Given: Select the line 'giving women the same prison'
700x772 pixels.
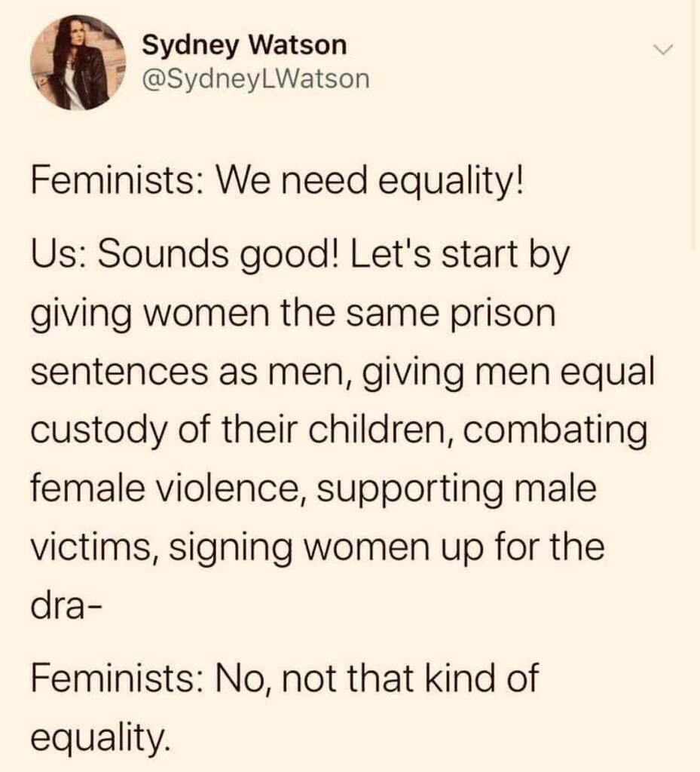Looking at the screenshot, I should 292,313.
